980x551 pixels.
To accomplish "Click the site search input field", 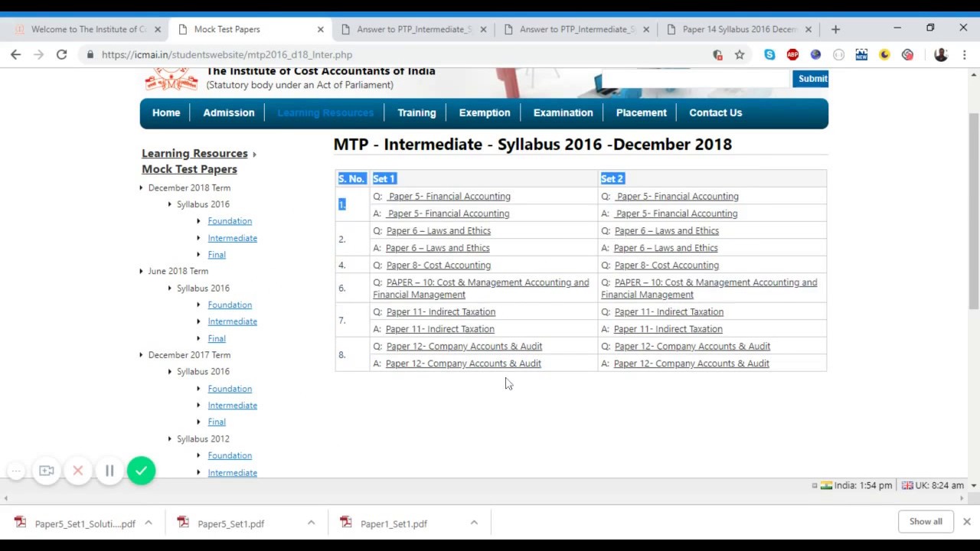I will coord(695,78).
